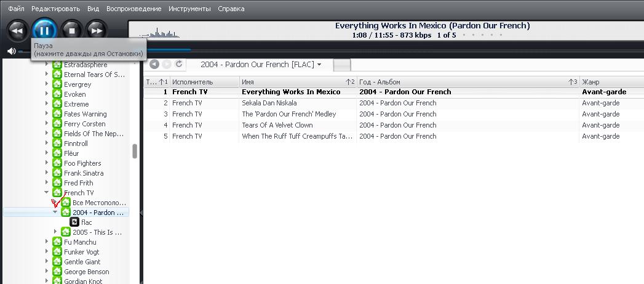Click the Funker Vogt folder icon
Viewport: 644px width, 284px height.
[57, 252]
